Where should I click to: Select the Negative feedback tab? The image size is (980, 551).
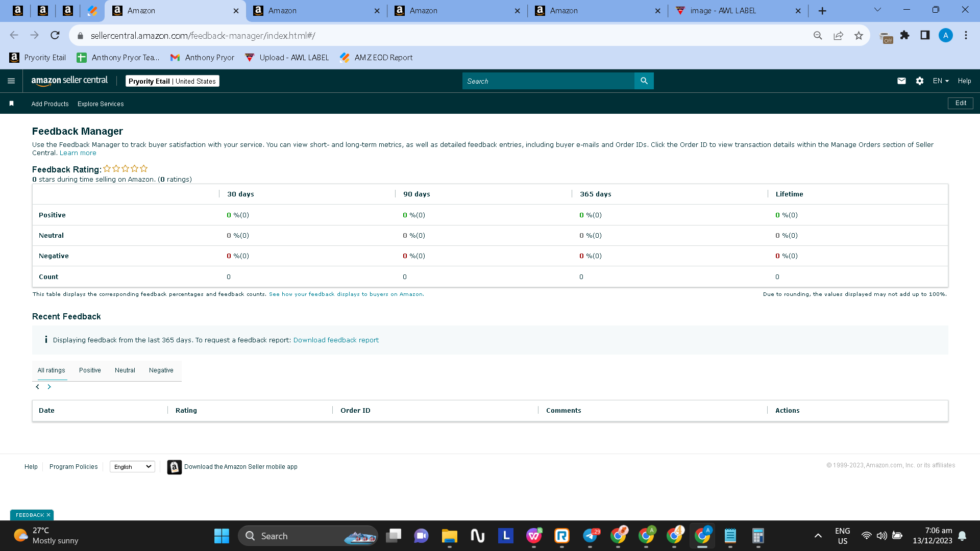[161, 370]
